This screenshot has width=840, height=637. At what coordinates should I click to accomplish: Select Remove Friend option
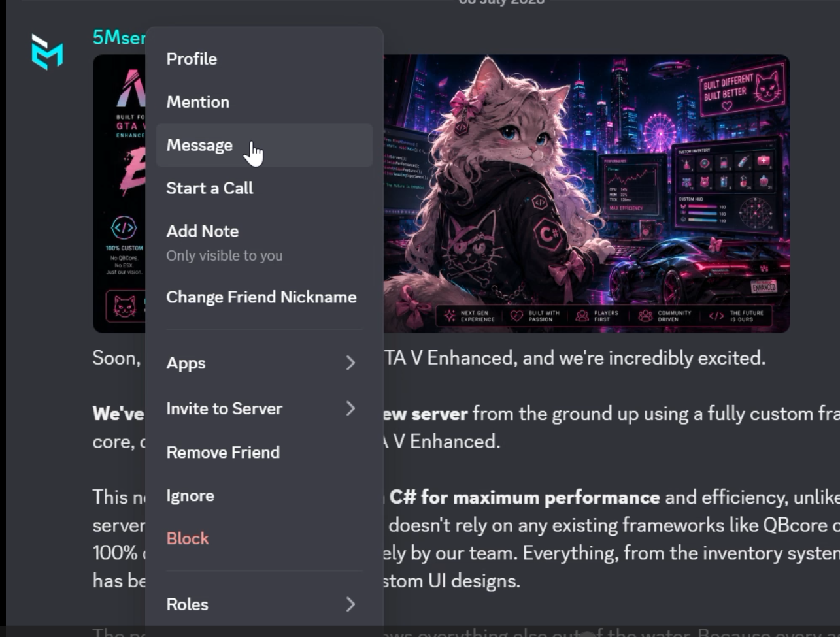[x=264, y=452]
